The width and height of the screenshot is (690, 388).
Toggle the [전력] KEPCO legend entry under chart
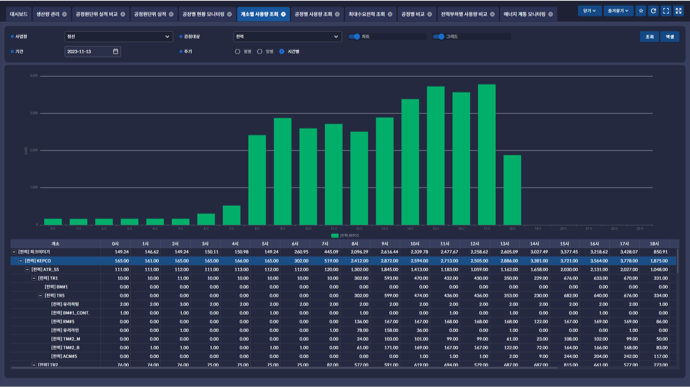pyautogui.click(x=345, y=236)
